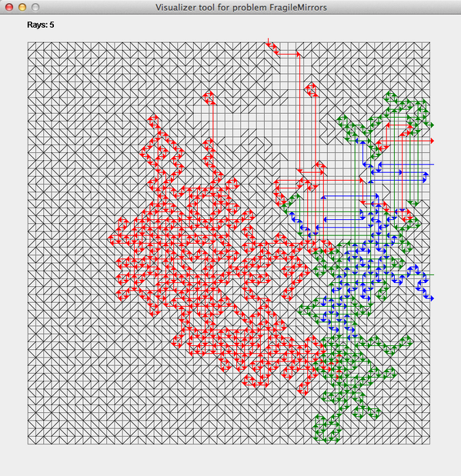
Task: Click the bottom-left corner mirror cell
Action: [32, 441]
